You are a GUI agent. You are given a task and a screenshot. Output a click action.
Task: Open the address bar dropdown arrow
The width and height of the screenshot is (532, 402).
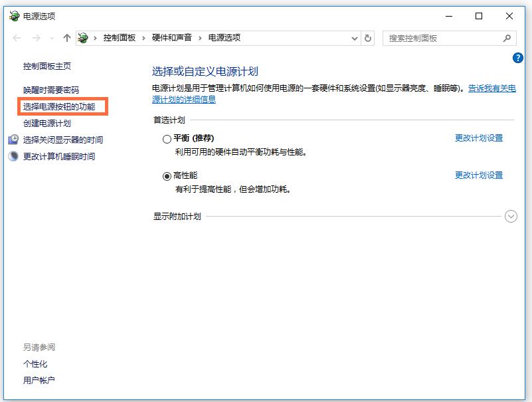tap(355, 39)
